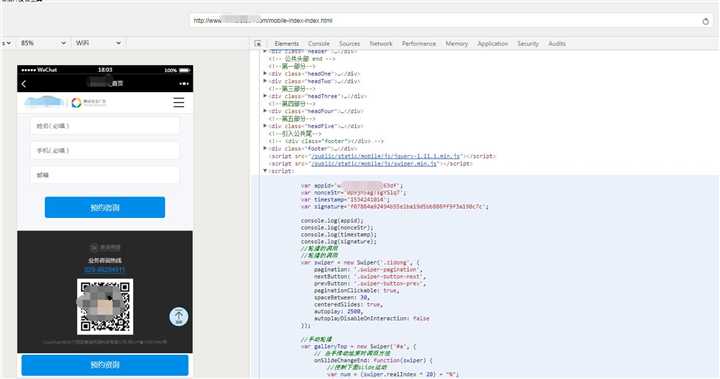Screen dimensions: 720x379
Task: Click the reload icon in address bar
Action: 705,21
